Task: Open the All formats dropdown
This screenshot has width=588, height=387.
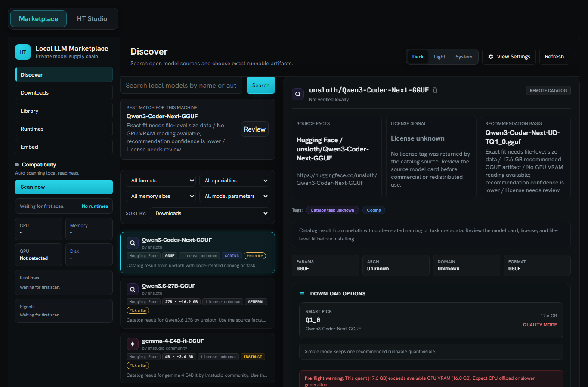Action: pyautogui.click(x=161, y=181)
